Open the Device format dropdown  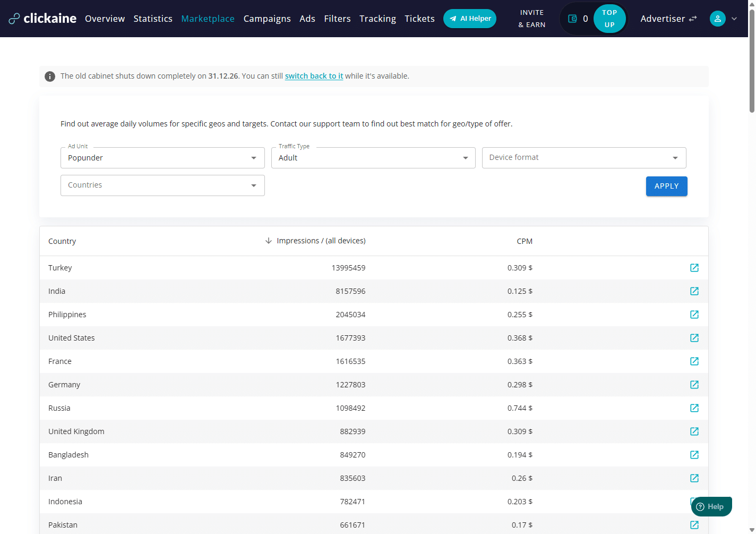point(584,158)
